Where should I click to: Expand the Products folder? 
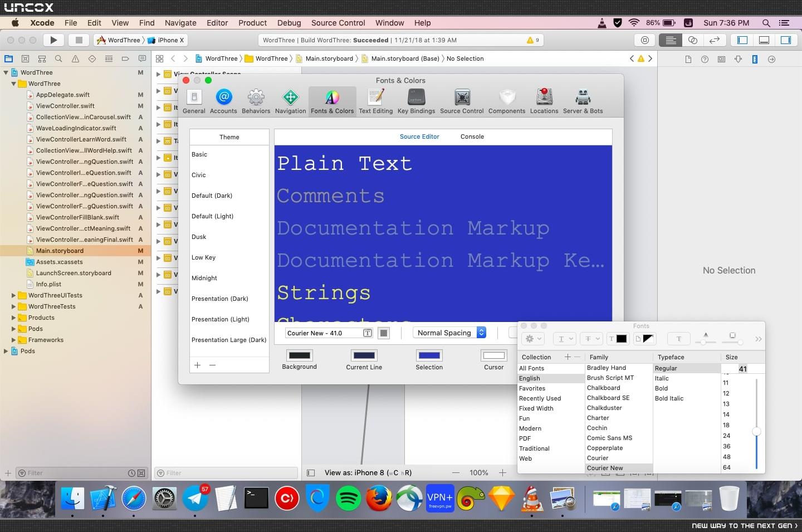(x=14, y=318)
